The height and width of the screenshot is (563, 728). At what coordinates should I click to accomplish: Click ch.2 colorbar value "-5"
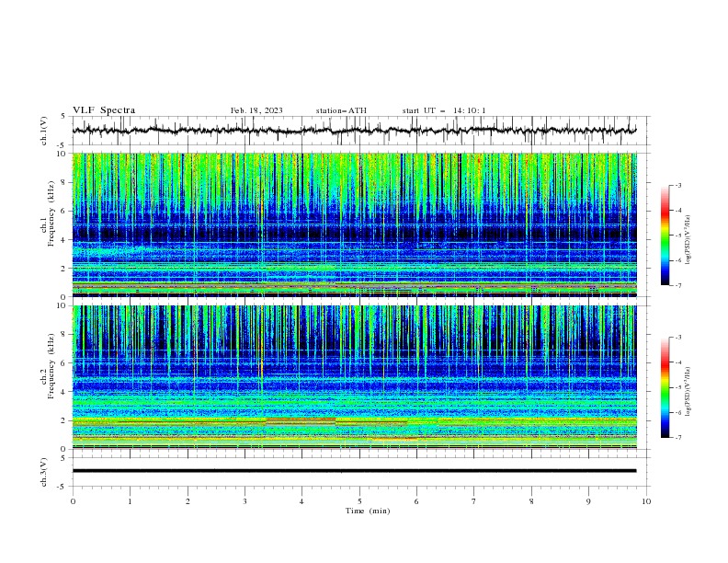[678, 387]
